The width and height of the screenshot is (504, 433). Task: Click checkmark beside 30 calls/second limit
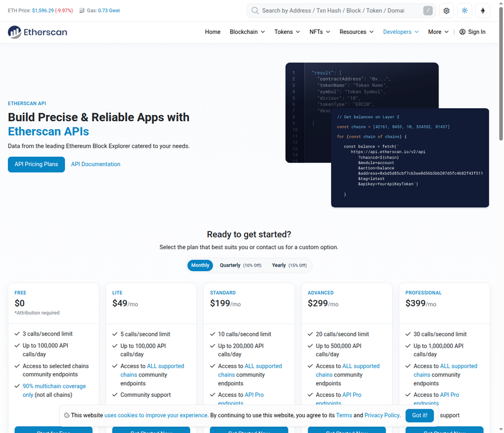click(408, 334)
